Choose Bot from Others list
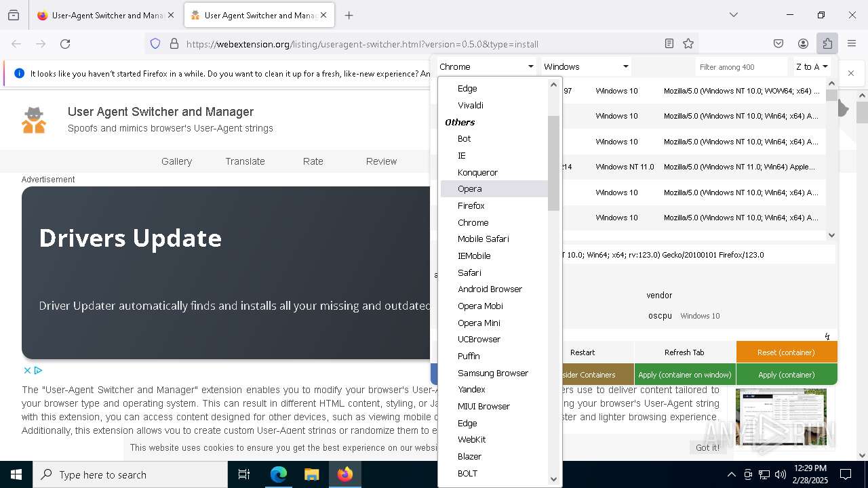868x488 pixels. point(494,138)
